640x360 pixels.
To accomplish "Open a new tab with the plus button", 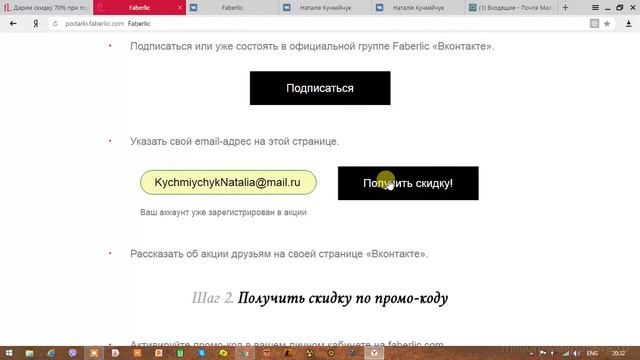I will (565, 7).
